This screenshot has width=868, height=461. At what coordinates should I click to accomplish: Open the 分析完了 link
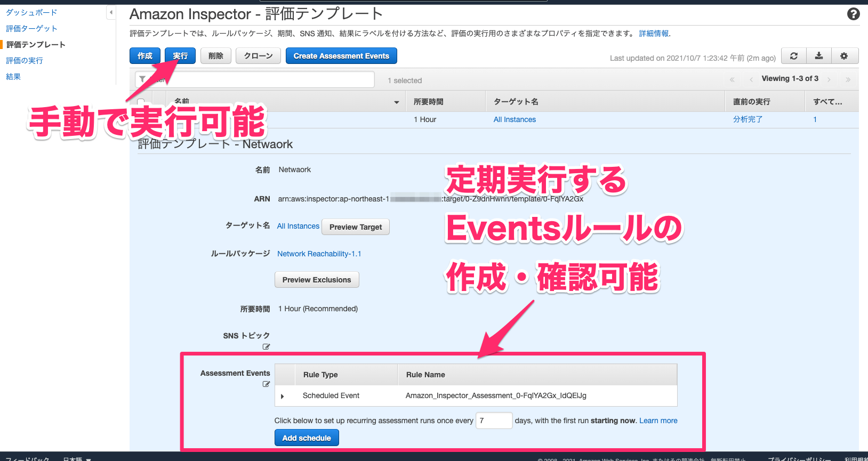point(748,119)
